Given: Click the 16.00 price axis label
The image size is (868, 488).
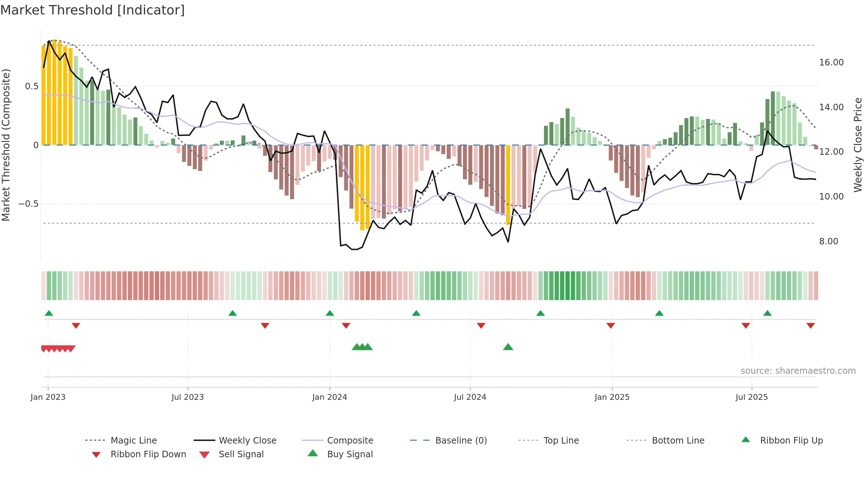Looking at the screenshot, I should pos(831,62).
